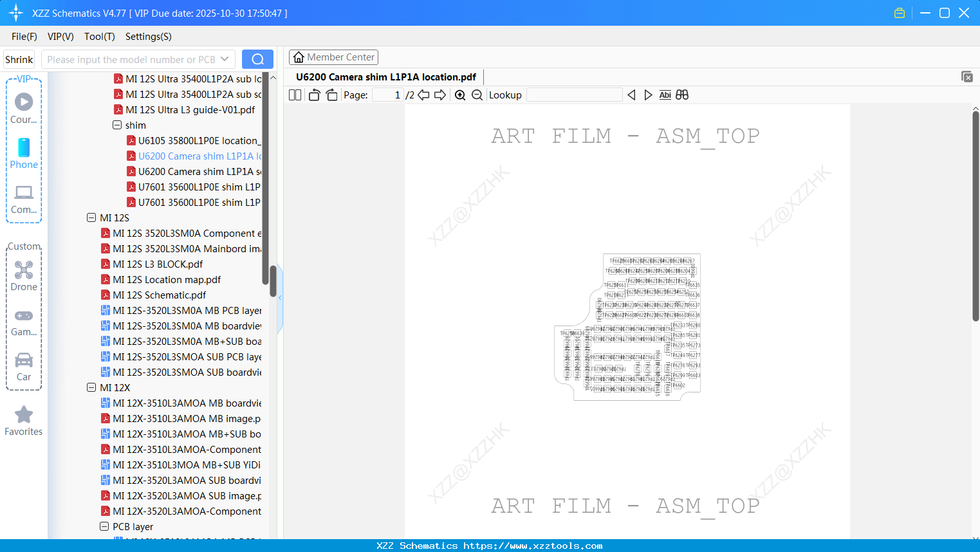Open MI 12X-3510L3AMOA MB boardview file
This screenshot has height=552, width=980.
click(181, 403)
